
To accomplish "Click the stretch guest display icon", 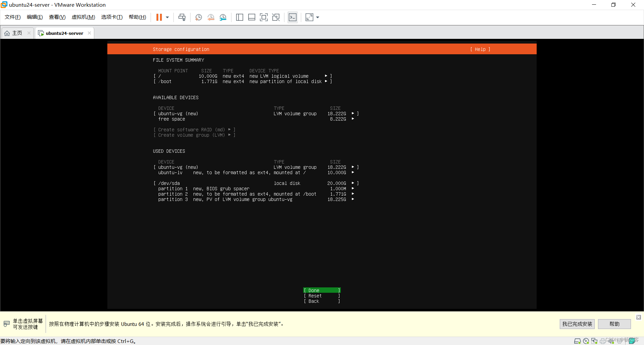I will point(309,17).
